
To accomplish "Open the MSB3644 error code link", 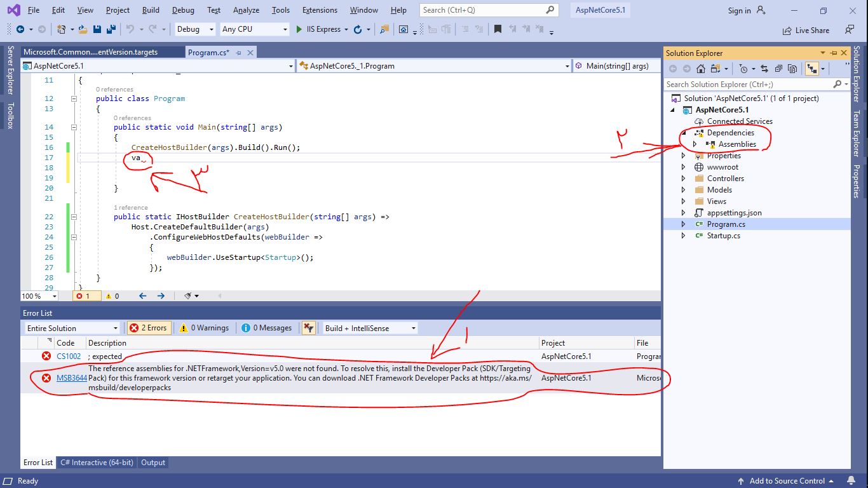I will (x=71, y=377).
